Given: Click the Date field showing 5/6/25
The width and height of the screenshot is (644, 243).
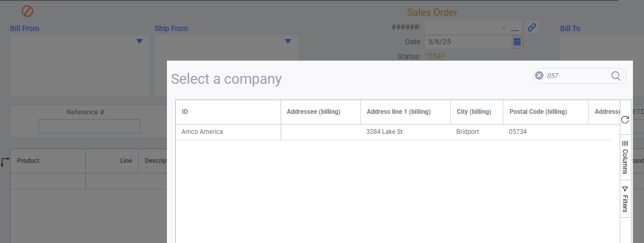Looking at the screenshot, I should (468, 42).
